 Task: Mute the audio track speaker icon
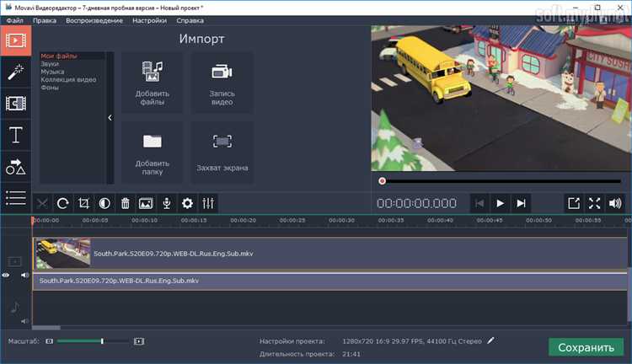click(24, 321)
